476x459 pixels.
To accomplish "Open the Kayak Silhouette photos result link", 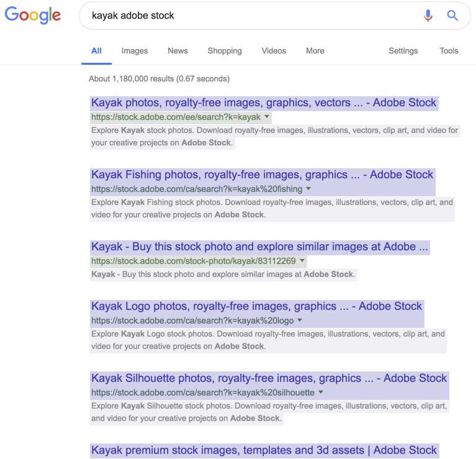I will [x=269, y=378].
